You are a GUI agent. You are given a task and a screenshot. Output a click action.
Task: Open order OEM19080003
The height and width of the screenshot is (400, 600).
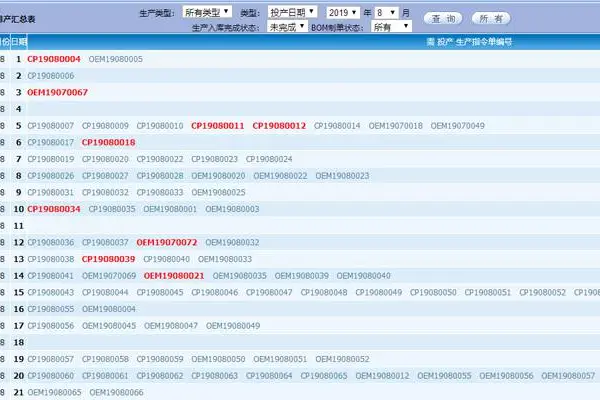click(x=232, y=209)
